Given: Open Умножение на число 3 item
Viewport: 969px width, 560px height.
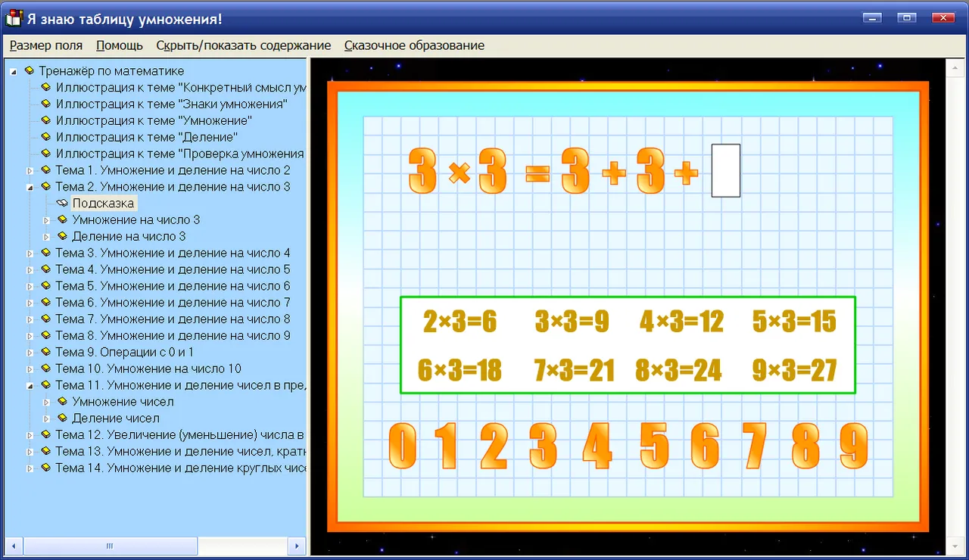Looking at the screenshot, I should click(x=136, y=220).
